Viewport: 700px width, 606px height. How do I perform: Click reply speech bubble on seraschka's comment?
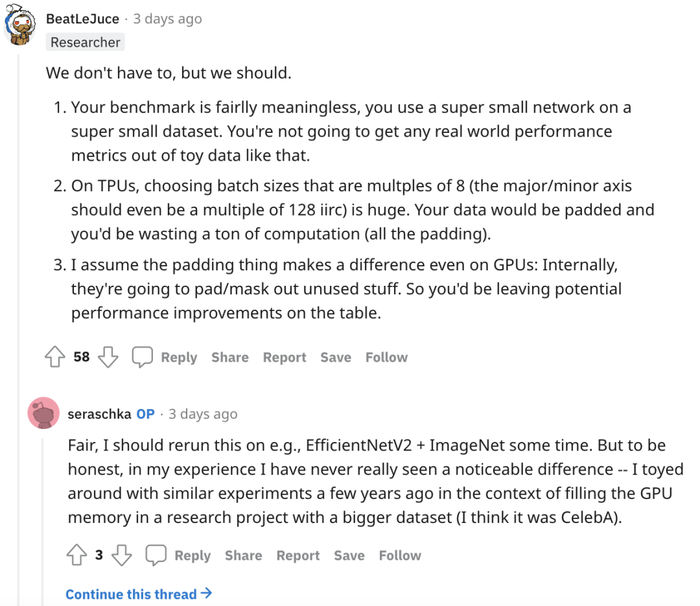click(156, 555)
